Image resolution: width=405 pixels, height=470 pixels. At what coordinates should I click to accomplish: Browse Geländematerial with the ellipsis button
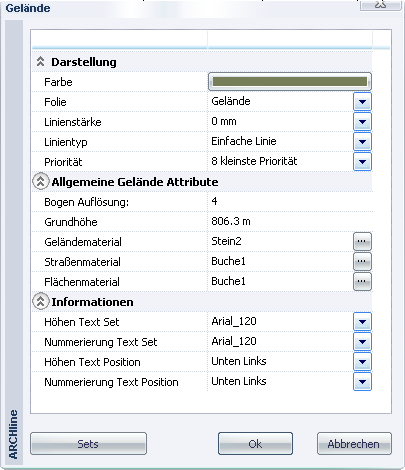(362, 241)
